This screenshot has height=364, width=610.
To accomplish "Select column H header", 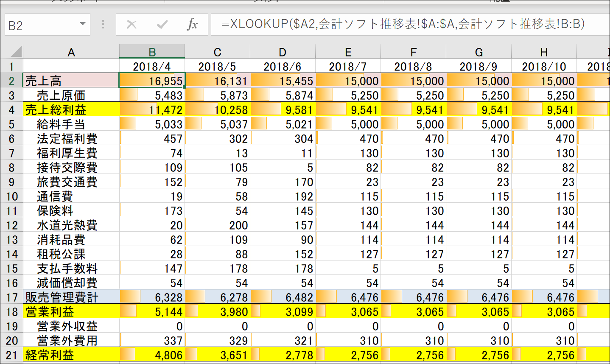I will click(544, 52).
